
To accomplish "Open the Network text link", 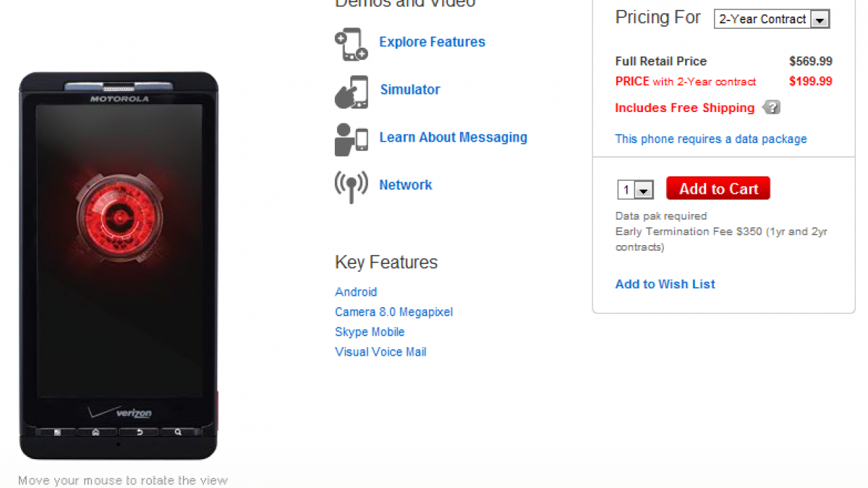I will (x=405, y=185).
